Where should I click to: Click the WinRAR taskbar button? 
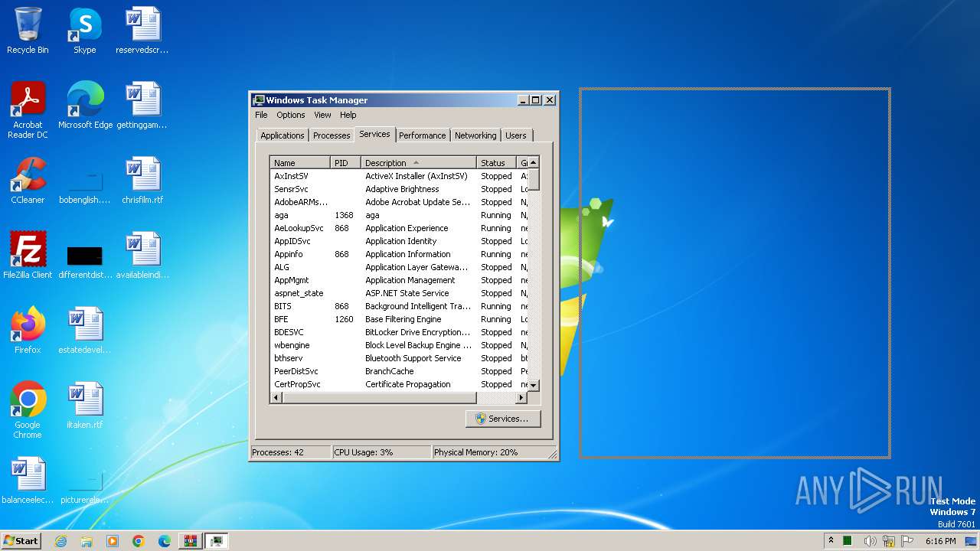(x=191, y=541)
